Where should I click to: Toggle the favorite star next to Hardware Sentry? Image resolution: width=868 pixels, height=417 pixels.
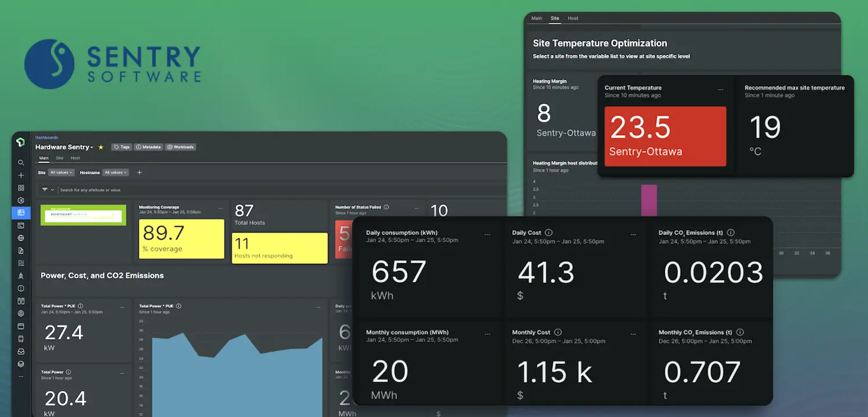[x=100, y=147]
